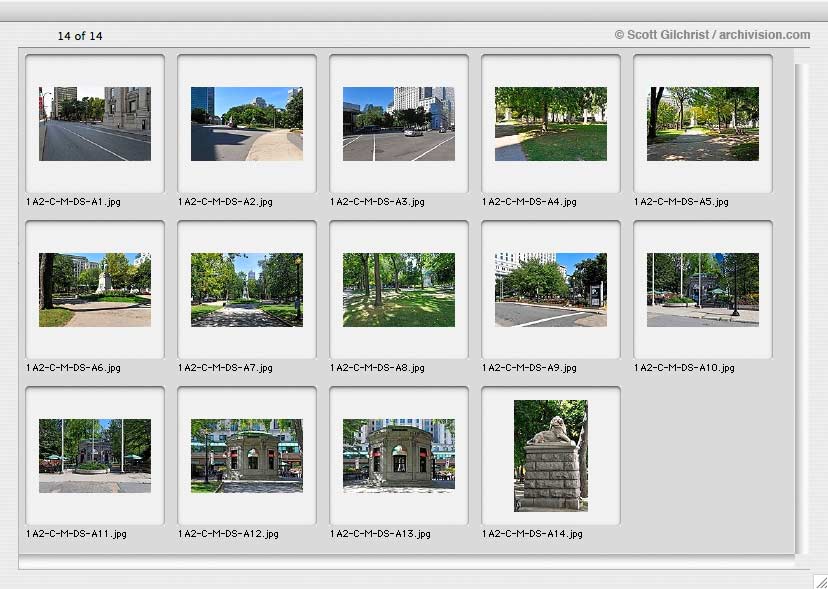Click the filename label 1A2-C-M-DS-A2.jpg
Viewport: 828px width, 589px height.
tap(225, 202)
